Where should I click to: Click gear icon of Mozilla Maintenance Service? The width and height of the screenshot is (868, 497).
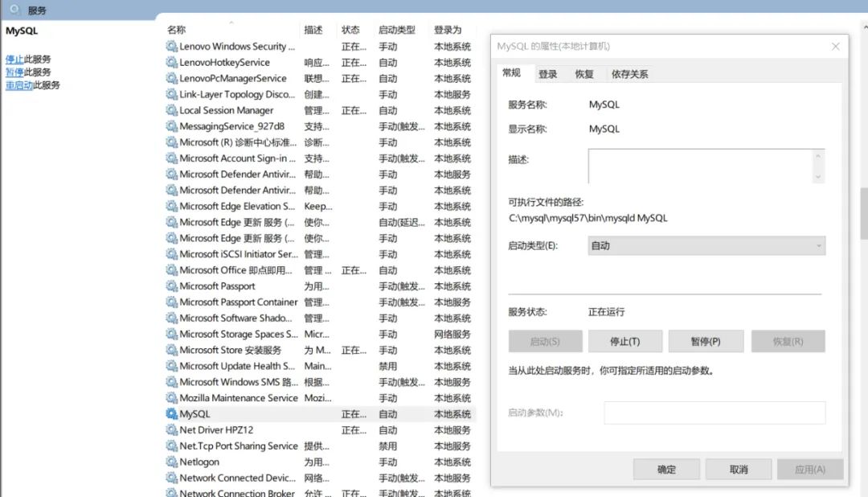[x=172, y=398]
